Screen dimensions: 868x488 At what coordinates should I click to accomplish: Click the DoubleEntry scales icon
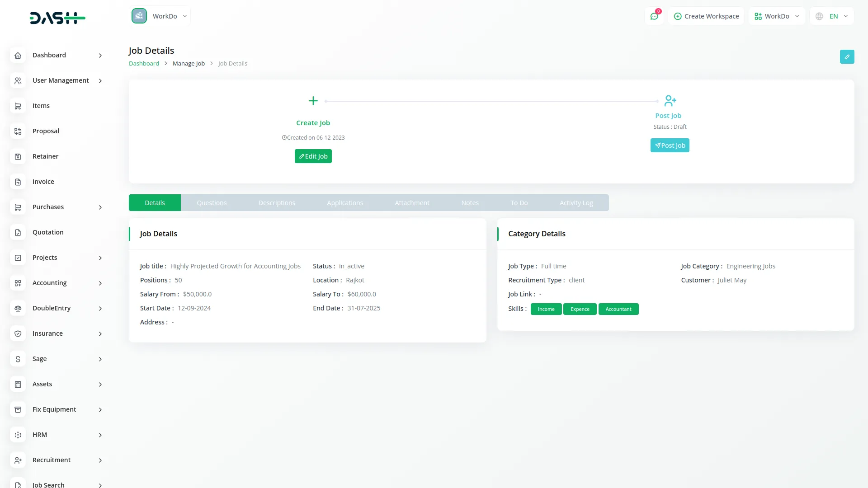click(18, 308)
